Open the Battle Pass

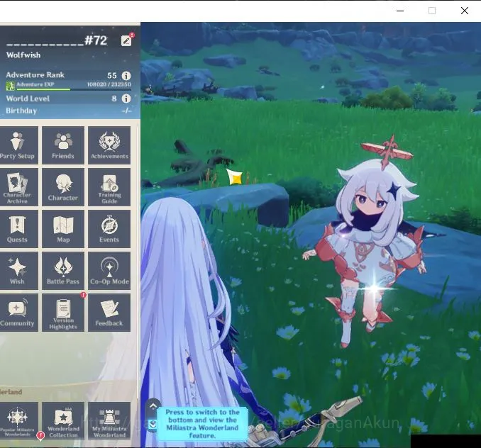coord(63,271)
